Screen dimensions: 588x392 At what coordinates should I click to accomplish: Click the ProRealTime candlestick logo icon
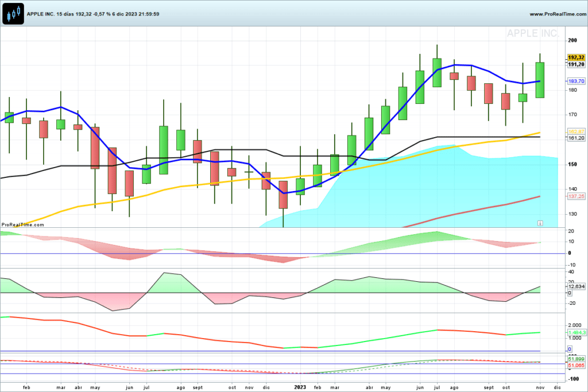[13, 14]
